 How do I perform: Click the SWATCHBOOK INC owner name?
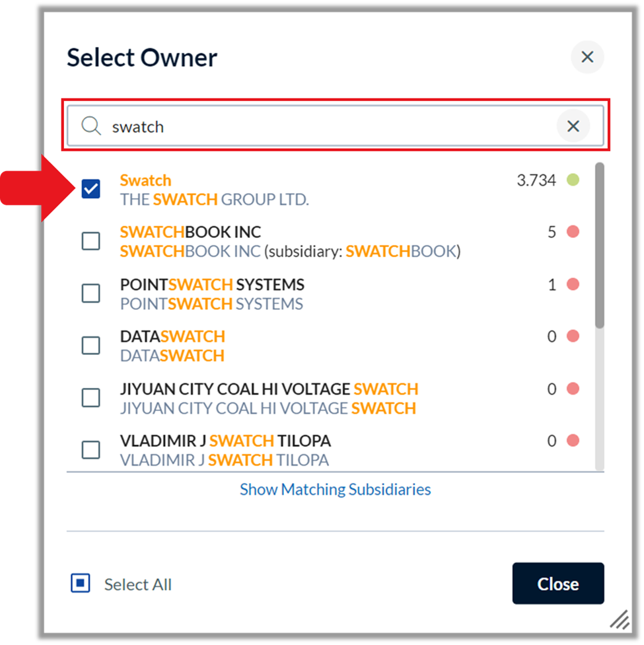coord(190,232)
